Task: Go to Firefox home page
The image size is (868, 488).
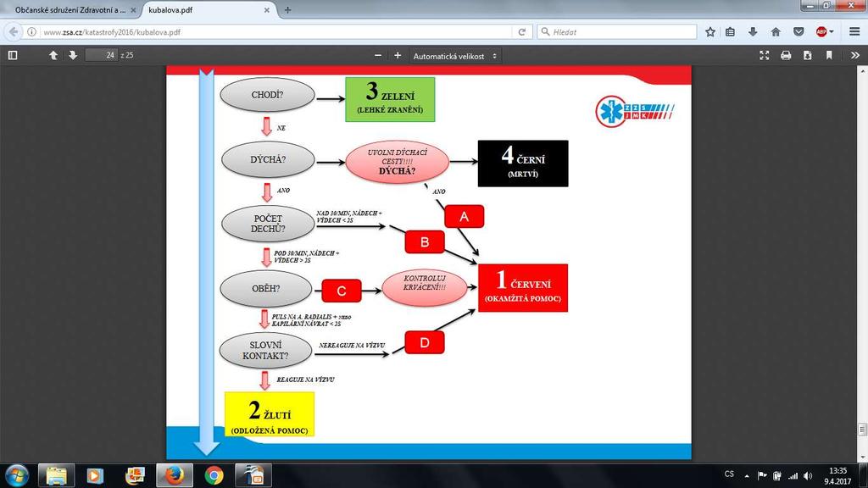Action: (x=776, y=32)
